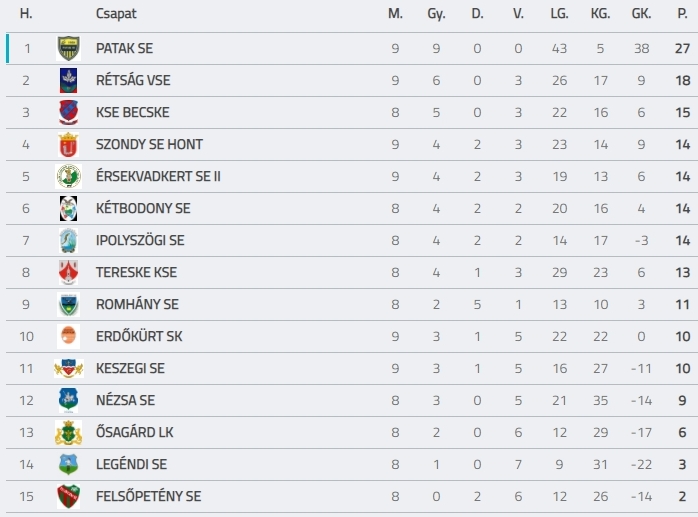
Task: Click the FELSŐPETÉNY SE striped crest
Action: tap(69, 497)
